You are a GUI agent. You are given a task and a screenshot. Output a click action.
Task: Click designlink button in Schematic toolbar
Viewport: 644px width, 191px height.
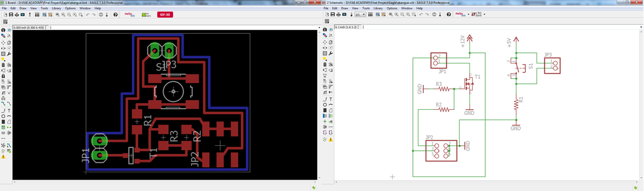click(460, 15)
